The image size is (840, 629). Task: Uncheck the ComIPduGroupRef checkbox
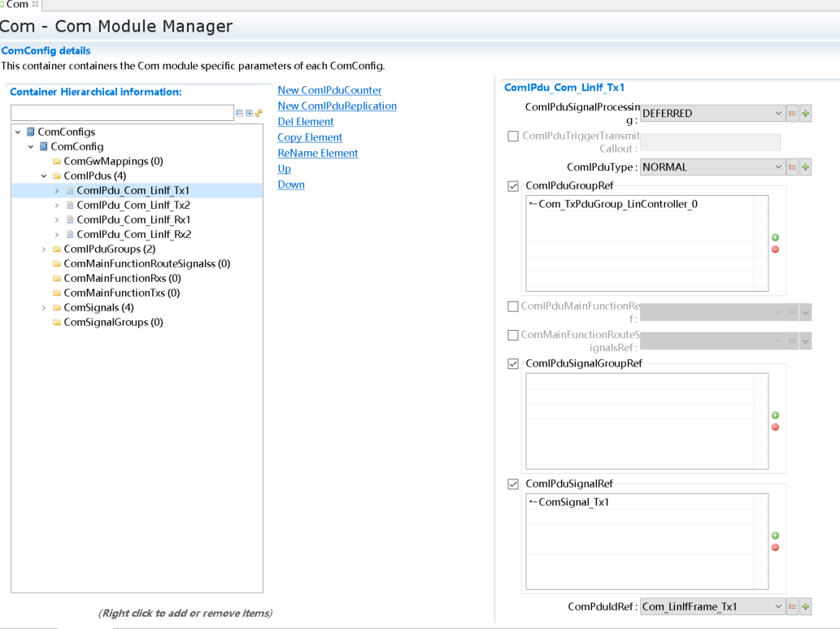(x=513, y=186)
